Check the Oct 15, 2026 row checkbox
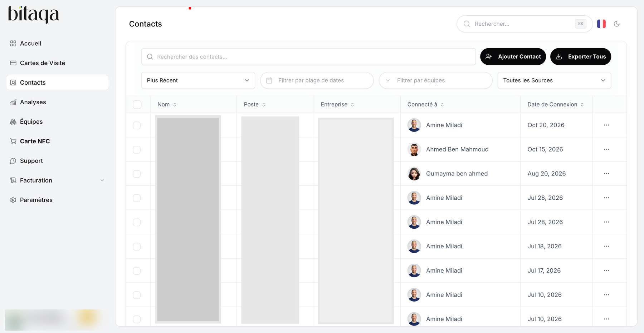Screen dimensions: 644x333 pyautogui.click(x=137, y=150)
